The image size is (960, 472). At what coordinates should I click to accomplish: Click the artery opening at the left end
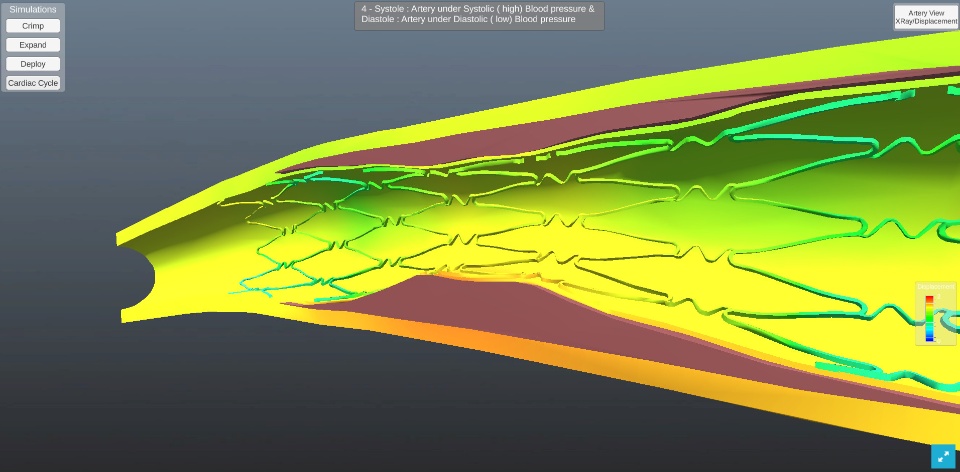(136, 277)
